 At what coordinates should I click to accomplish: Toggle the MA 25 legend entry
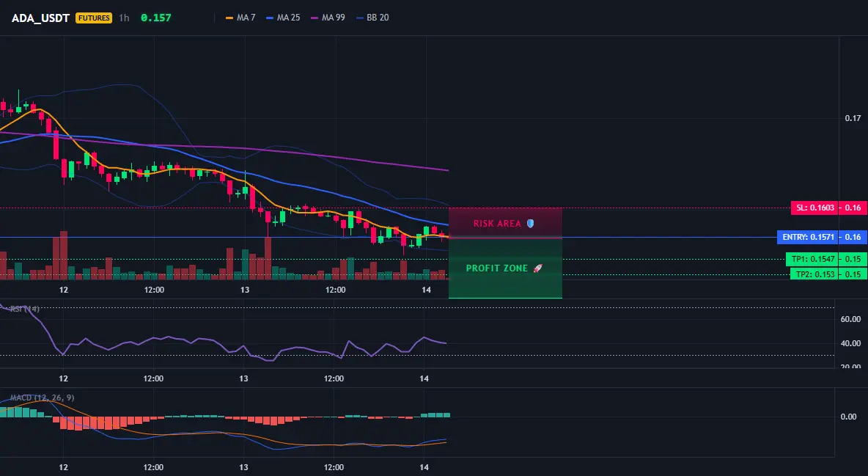[x=283, y=18]
